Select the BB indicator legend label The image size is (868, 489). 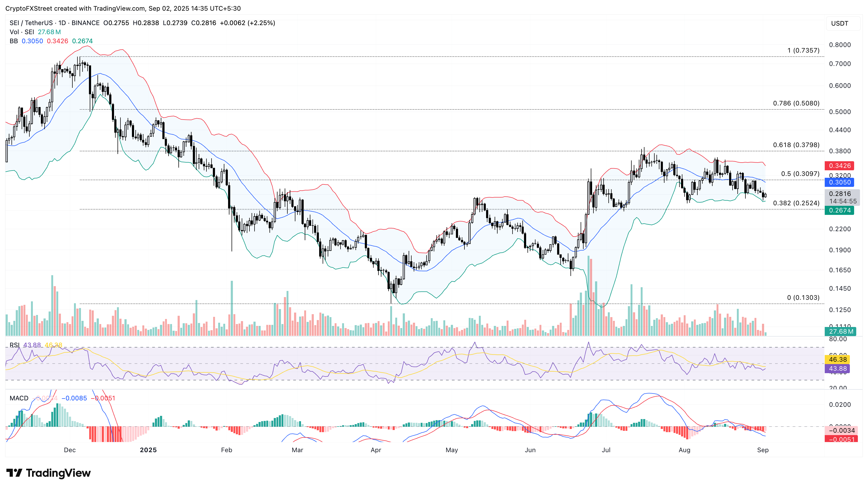click(13, 41)
